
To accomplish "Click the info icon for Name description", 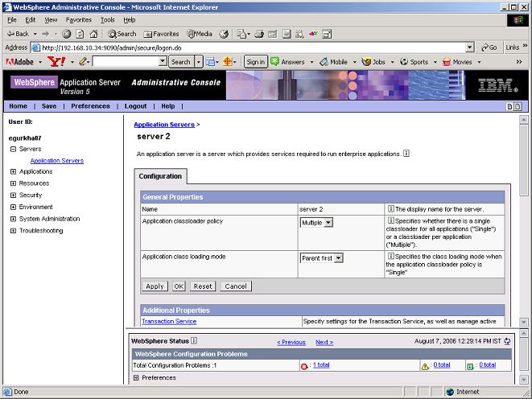I will (391, 209).
